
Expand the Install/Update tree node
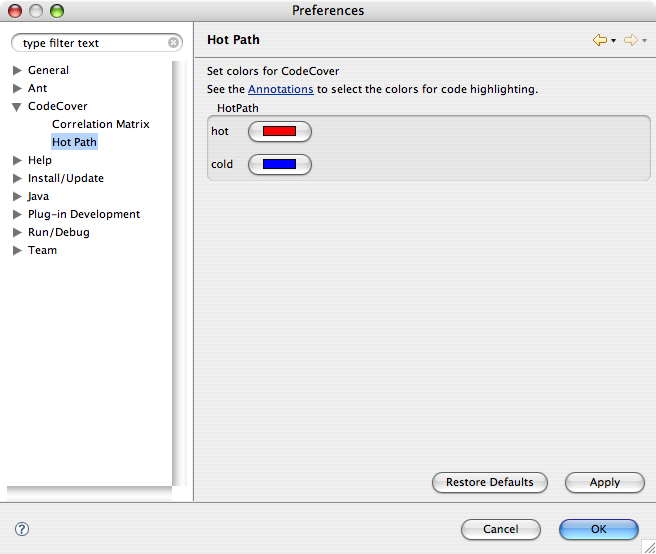[17, 178]
